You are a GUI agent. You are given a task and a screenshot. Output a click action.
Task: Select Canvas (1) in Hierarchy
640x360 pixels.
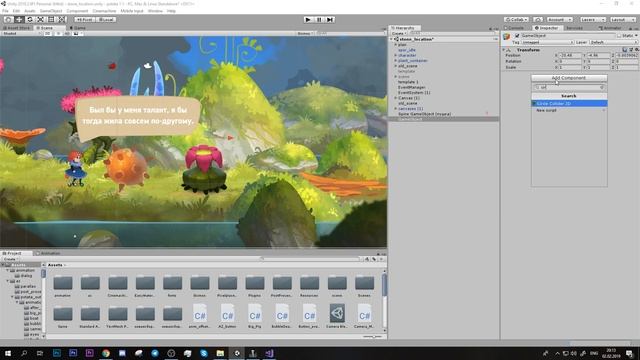pos(409,98)
